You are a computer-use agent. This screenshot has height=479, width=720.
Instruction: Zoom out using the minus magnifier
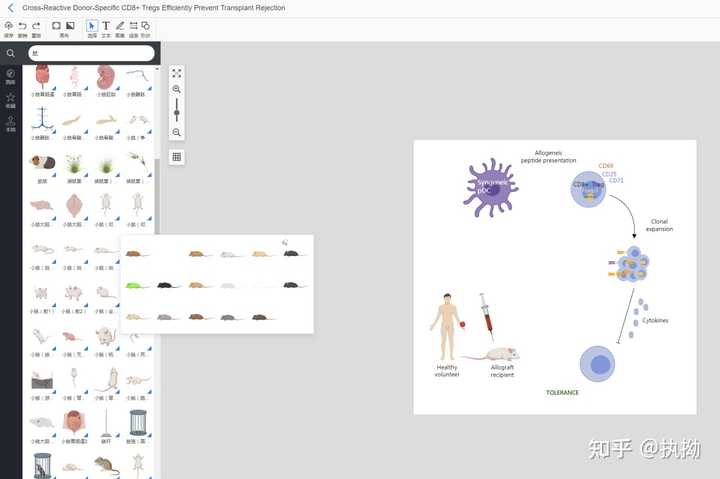(177, 133)
